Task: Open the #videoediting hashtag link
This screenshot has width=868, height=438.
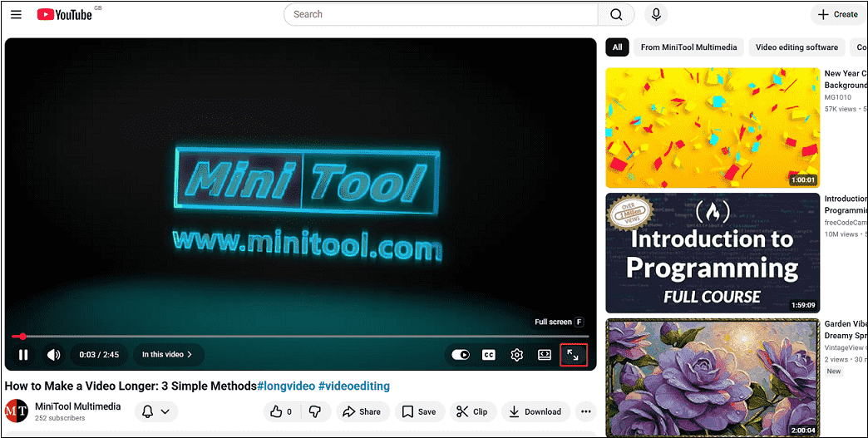Action: point(354,386)
